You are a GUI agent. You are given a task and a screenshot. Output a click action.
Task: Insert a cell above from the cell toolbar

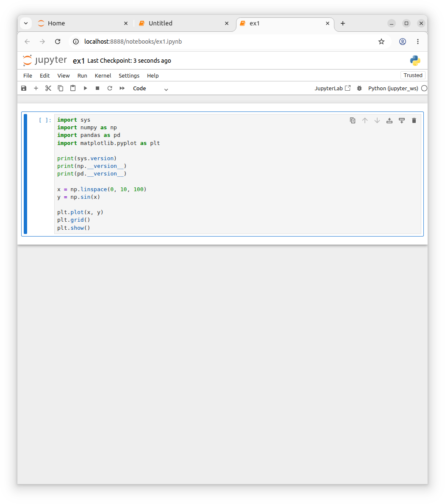coord(389,120)
